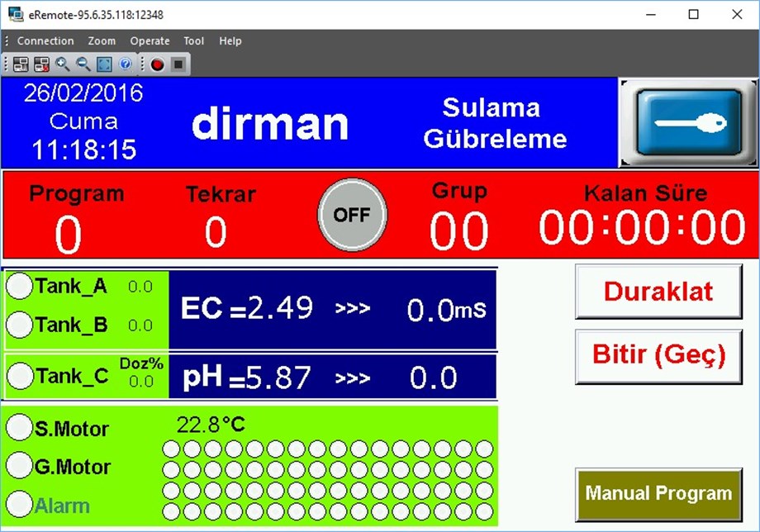
Task: Click the fit-to-screen icon
Action: point(102,64)
